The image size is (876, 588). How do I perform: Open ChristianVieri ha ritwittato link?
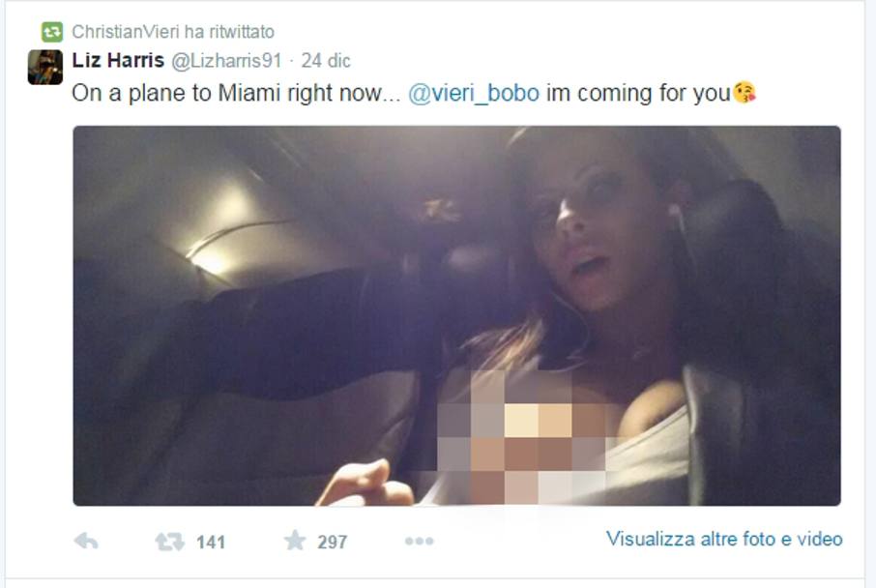click(x=173, y=32)
